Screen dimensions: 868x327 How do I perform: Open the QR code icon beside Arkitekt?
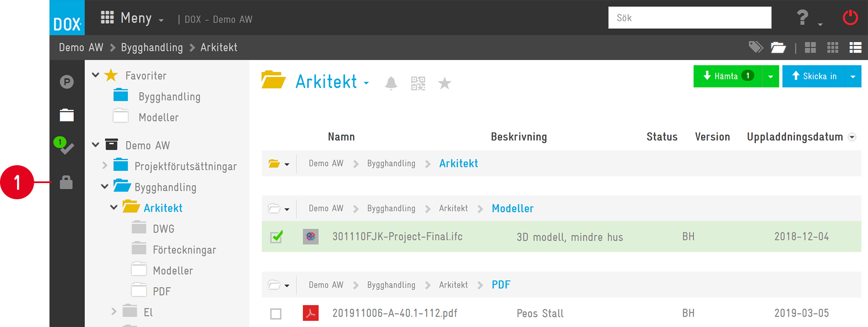(x=418, y=83)
